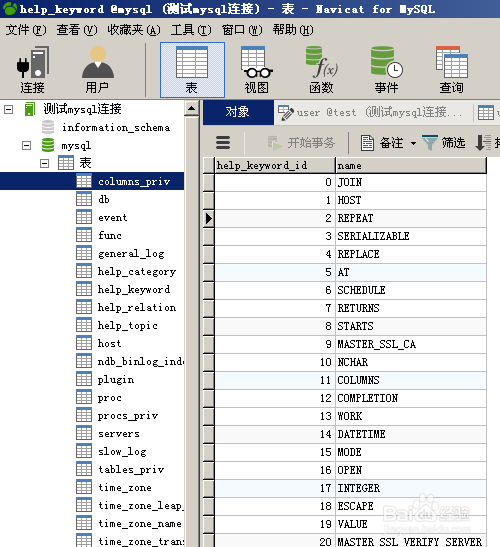This screenshot has width=500, height=547.
Task: Click the help_keyword_id column header
Action: coord(275,165)
